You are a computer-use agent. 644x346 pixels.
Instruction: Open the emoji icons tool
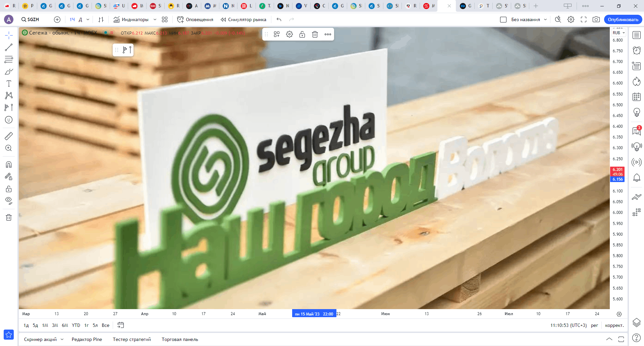(9, 120)
